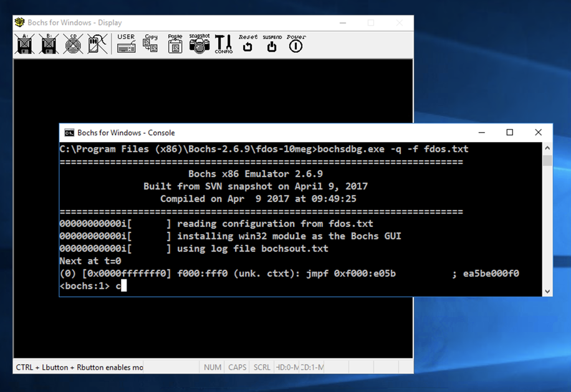571x392 pixels.
Task: Click the 'Bochs for Windows - Console' title
Action: point(126,133)
